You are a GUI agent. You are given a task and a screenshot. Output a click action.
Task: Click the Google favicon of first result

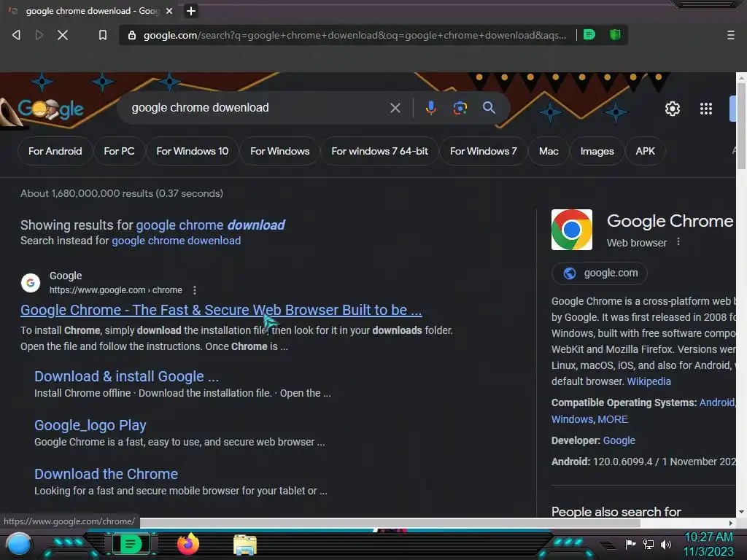(31, 282)
